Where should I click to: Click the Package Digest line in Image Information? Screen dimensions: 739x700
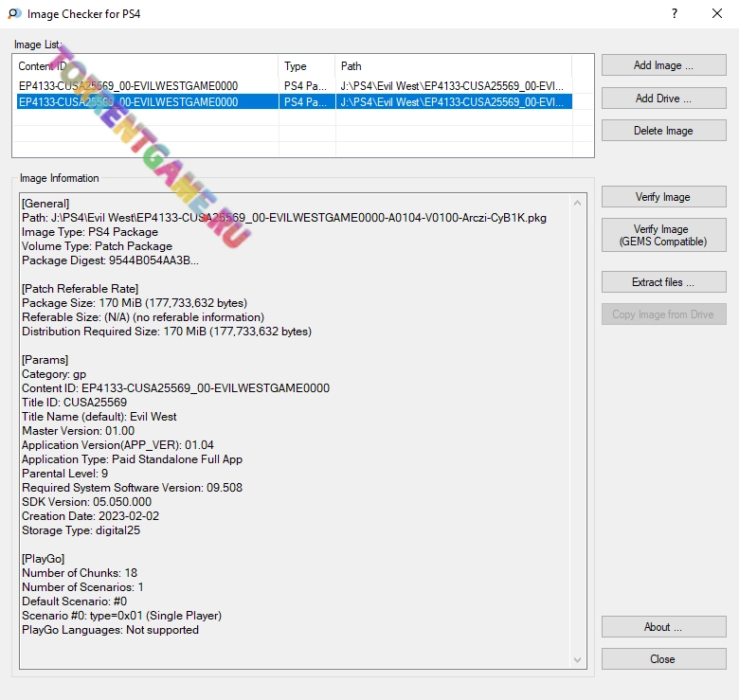click(x=111, y=260)
